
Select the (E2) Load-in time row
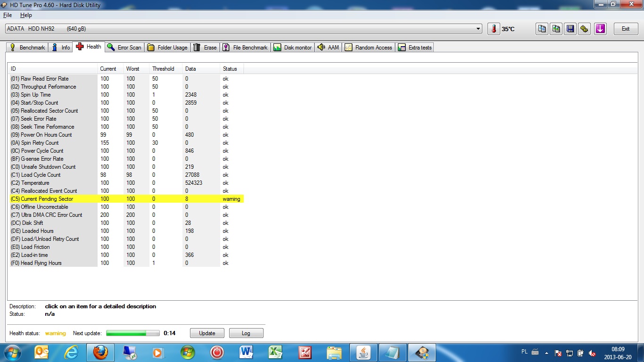[126, 255]
